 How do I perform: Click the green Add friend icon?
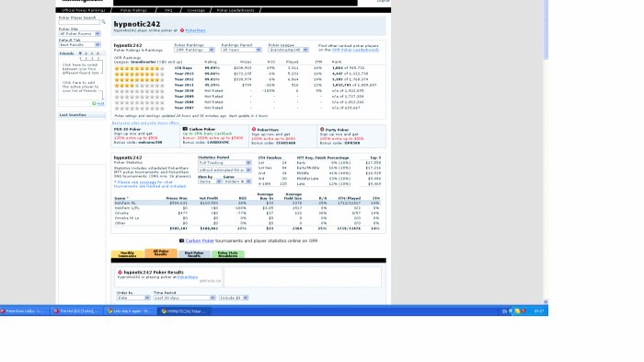pos(94,104)
